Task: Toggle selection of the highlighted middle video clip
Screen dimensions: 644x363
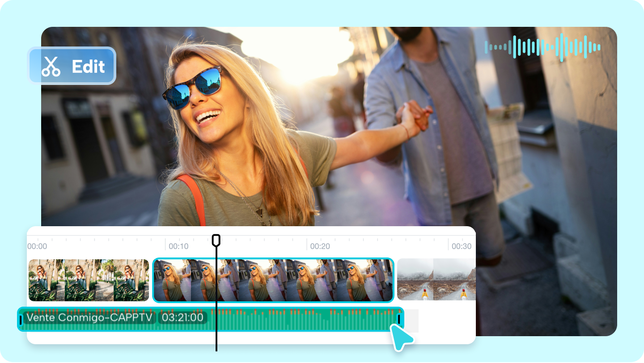Action: (273, 279)
